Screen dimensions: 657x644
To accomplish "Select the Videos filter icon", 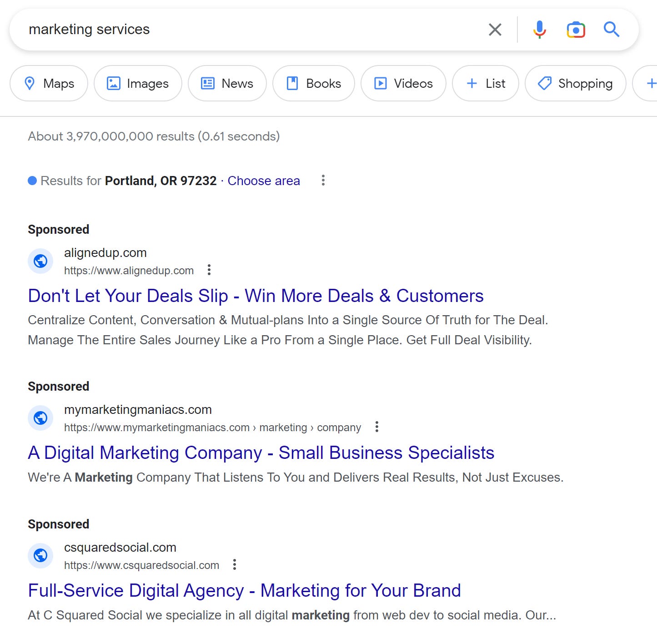I will [x=381, y=83].
